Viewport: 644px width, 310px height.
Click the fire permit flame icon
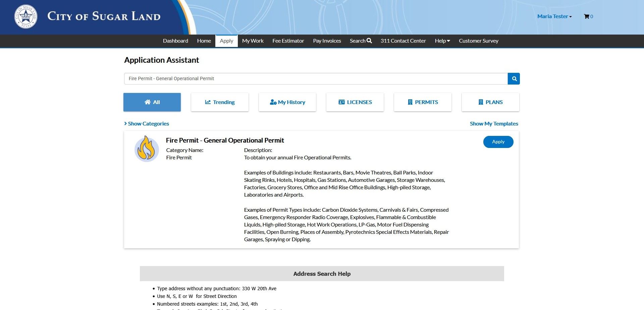click(x=147, y=149)
